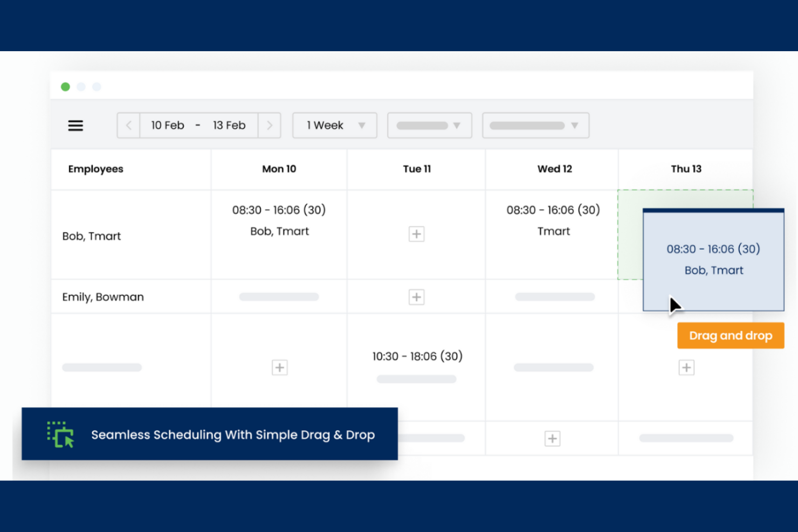Select the Employees column header

95,169
